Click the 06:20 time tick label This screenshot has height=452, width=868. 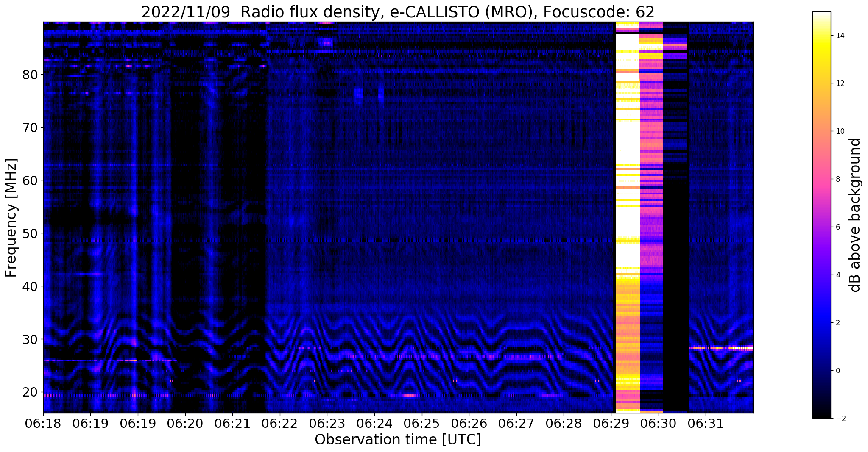pyautogui.click(x=185, y=423)
